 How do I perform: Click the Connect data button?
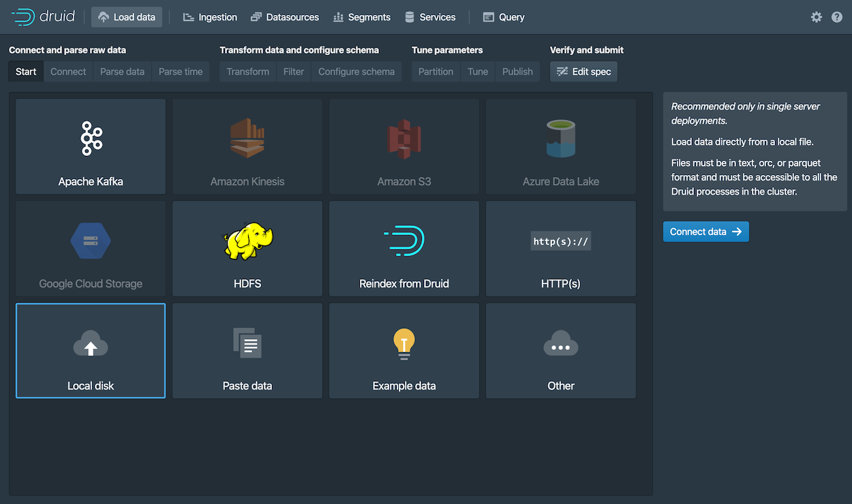[x=705, y=232]
